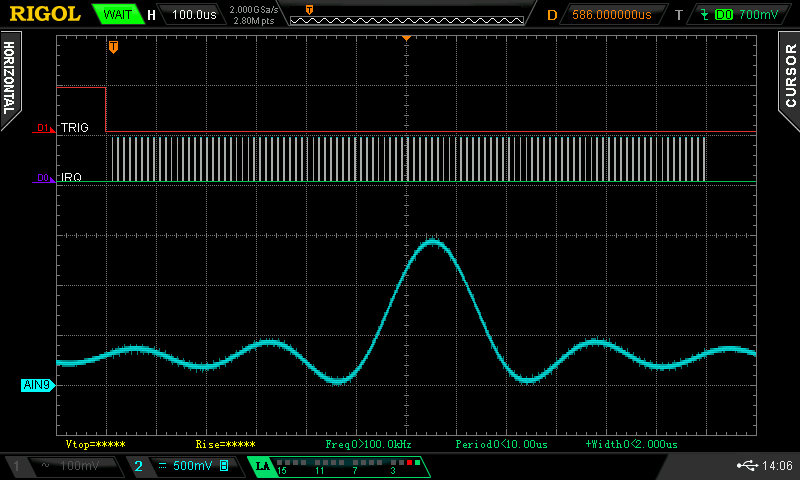Click the channel 2 number label
This screenshot has width=800, height=480.
coord(138,466)
